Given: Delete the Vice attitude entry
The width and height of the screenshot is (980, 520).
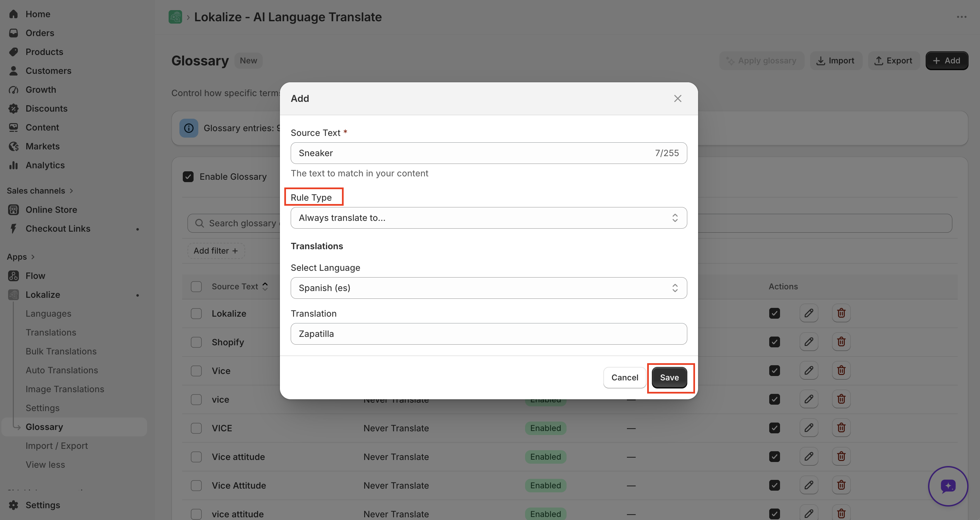Looking at the screenshot, I should [841, 456].
